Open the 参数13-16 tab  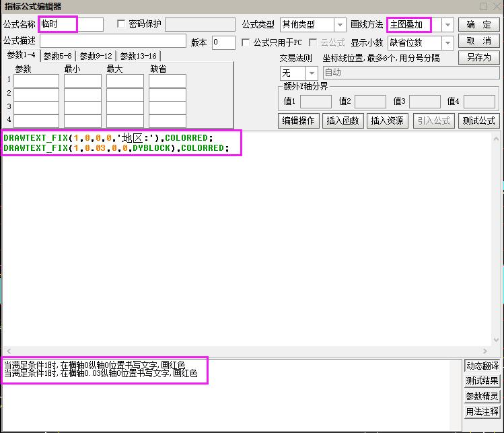coord(138,56)
